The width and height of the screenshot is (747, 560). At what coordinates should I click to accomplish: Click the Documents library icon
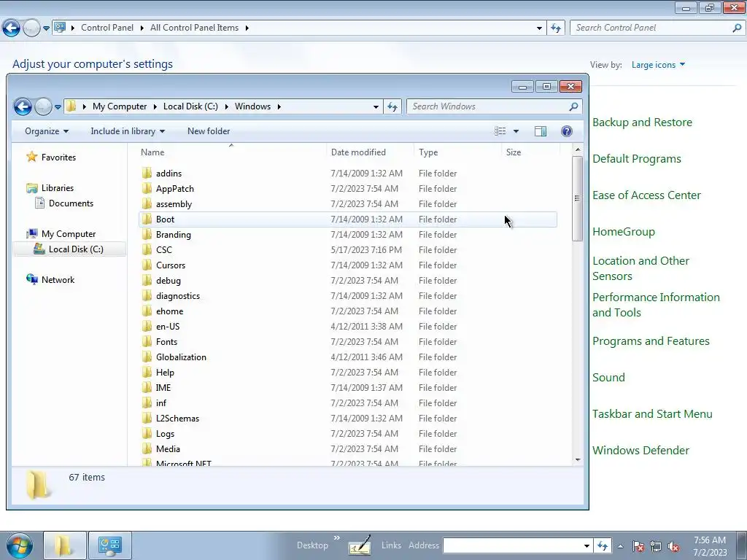point(40,203)
